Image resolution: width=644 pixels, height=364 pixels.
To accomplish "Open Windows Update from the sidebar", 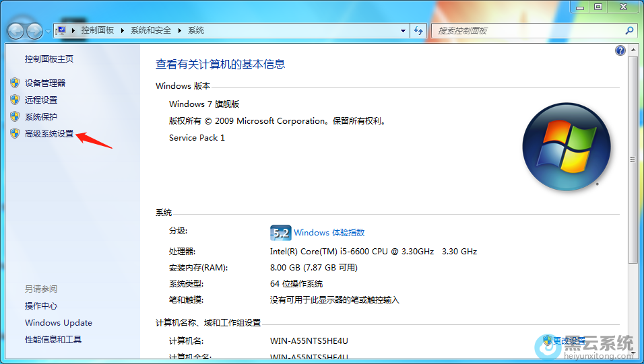I will click(59, 323).
